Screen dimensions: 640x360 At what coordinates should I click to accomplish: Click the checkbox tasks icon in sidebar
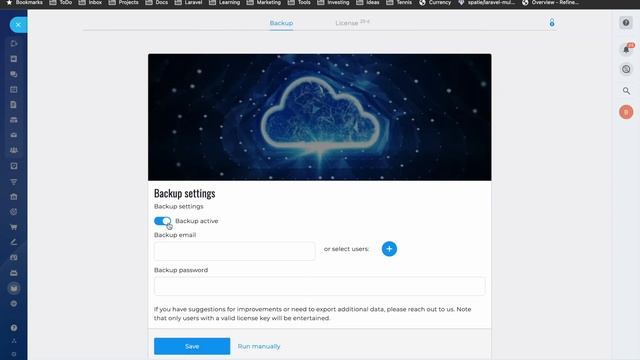[x=13, y=166]
